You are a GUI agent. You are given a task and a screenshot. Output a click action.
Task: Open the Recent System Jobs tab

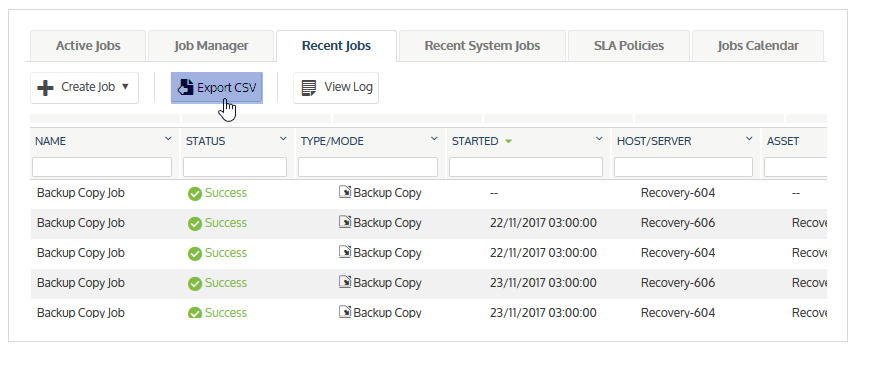[482, 46]
